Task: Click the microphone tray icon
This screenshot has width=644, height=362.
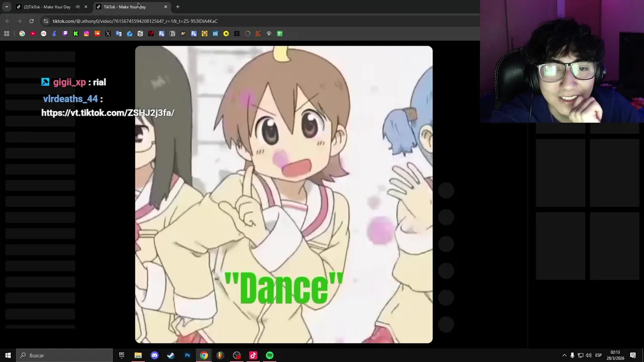Action: (x=572, y=355)
